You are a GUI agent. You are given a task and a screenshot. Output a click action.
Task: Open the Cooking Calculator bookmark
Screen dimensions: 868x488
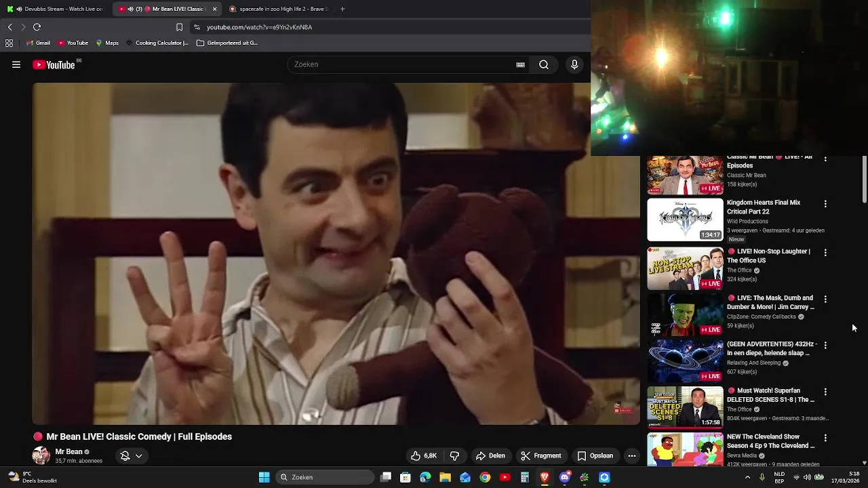click(157, 43)
